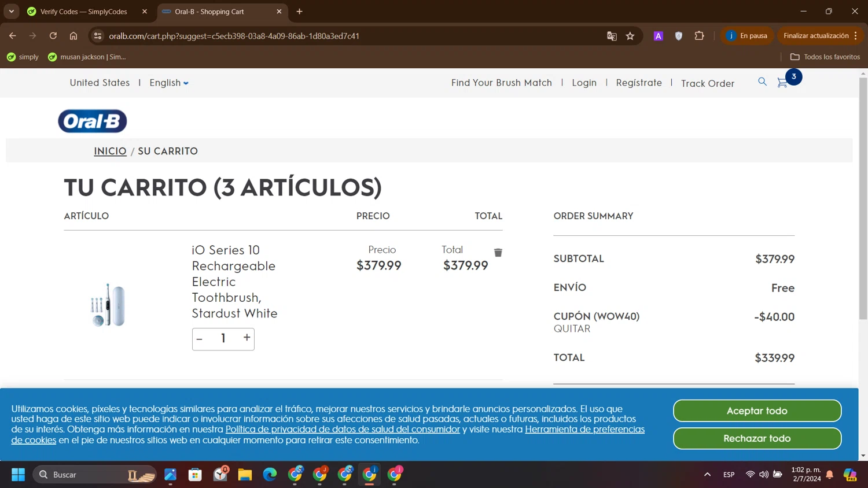This screenshot has height=488, width=868.
Task: Open Microsoft Edge from the taskbar
Action: [x=270, y=475]
